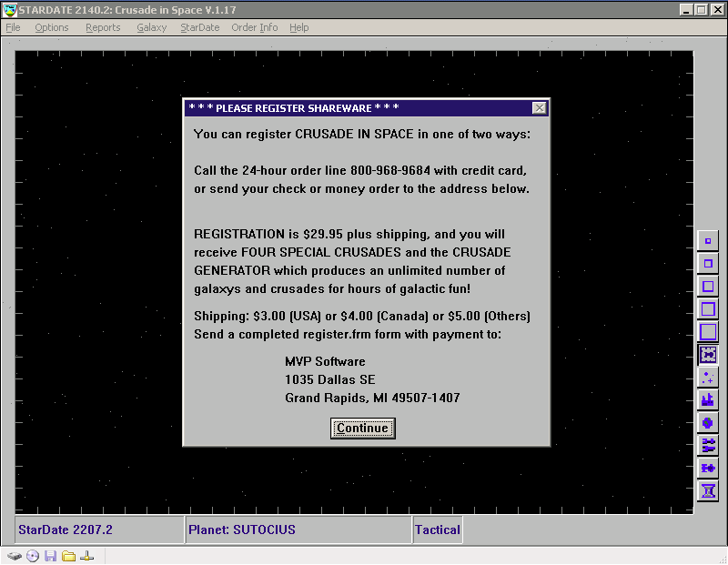
Task: Maximize the Crusade in Space window
Action: [x=702, y=10]
